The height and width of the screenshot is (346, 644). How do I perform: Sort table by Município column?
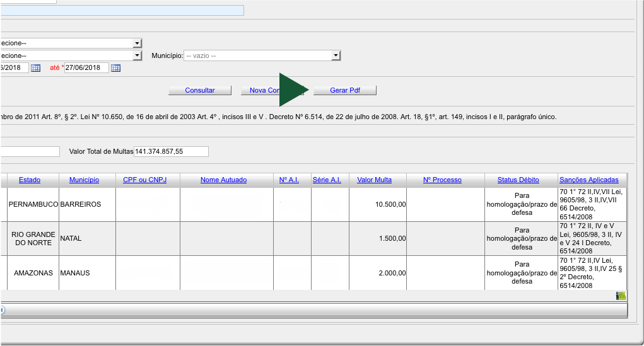click(84, 180)
